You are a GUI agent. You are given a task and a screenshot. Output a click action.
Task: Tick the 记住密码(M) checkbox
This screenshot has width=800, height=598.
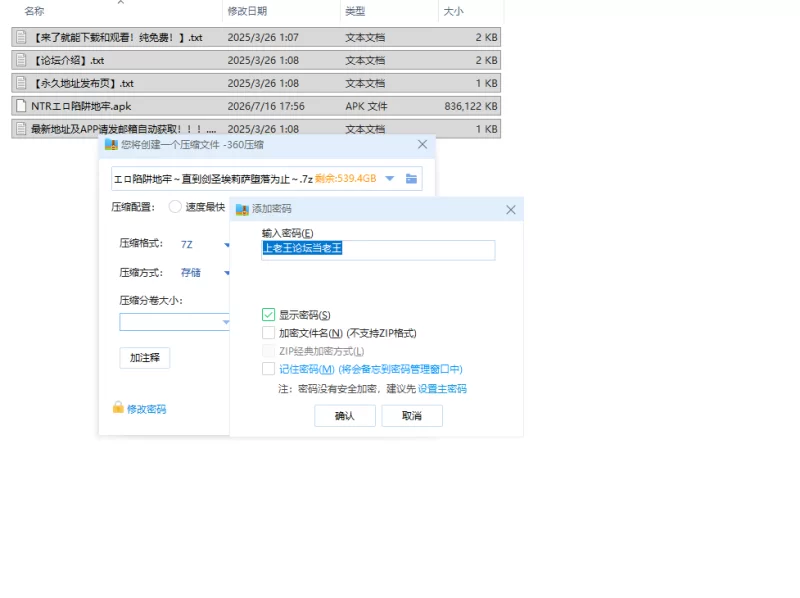(x=268, y=368)
